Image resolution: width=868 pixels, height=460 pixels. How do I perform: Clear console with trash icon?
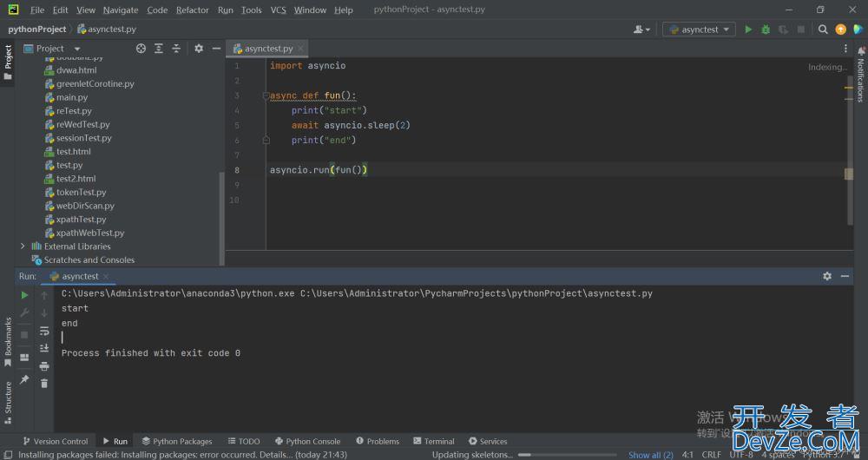(44, 383)
